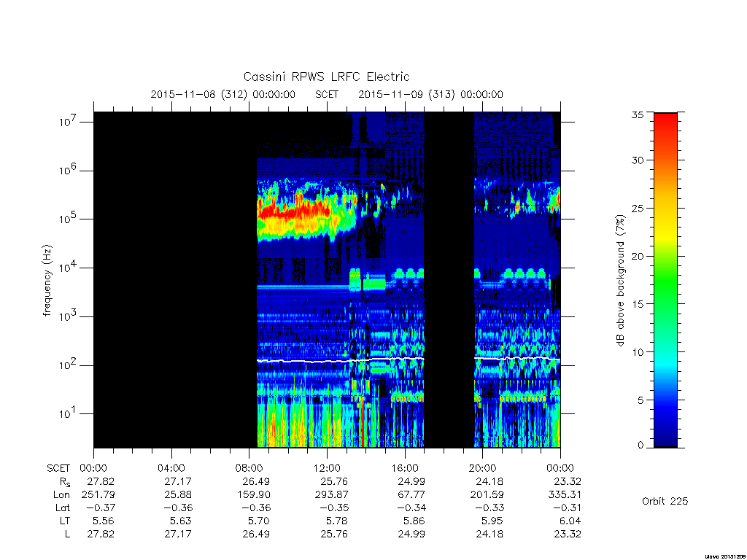
Task: Click the LT value 5.70
Action: click(259, 521)
